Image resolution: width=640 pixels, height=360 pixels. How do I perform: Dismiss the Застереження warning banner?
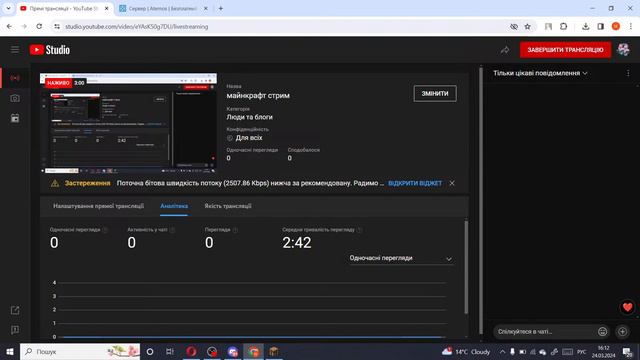tap(452, 183)
